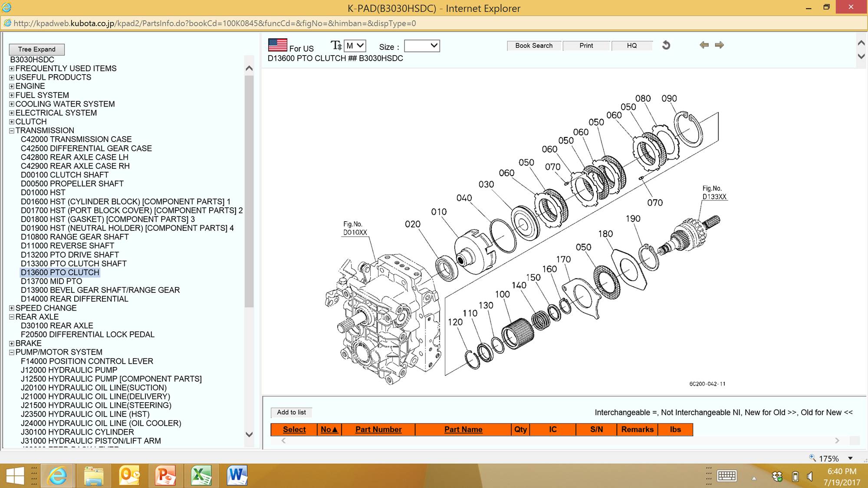
Task: Collapse the PUMP/MOTOR SYSTEM node
Action: pyautogui.click(x=12, y=352)
